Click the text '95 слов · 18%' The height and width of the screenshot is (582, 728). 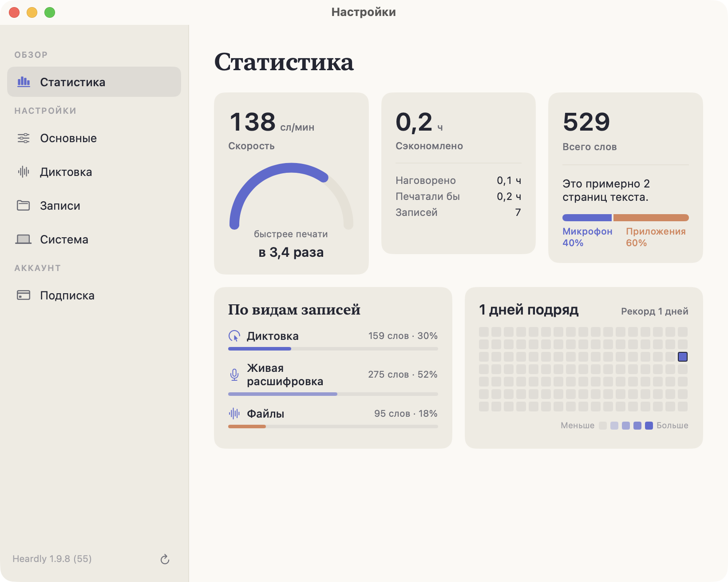[x=406, y=414]
